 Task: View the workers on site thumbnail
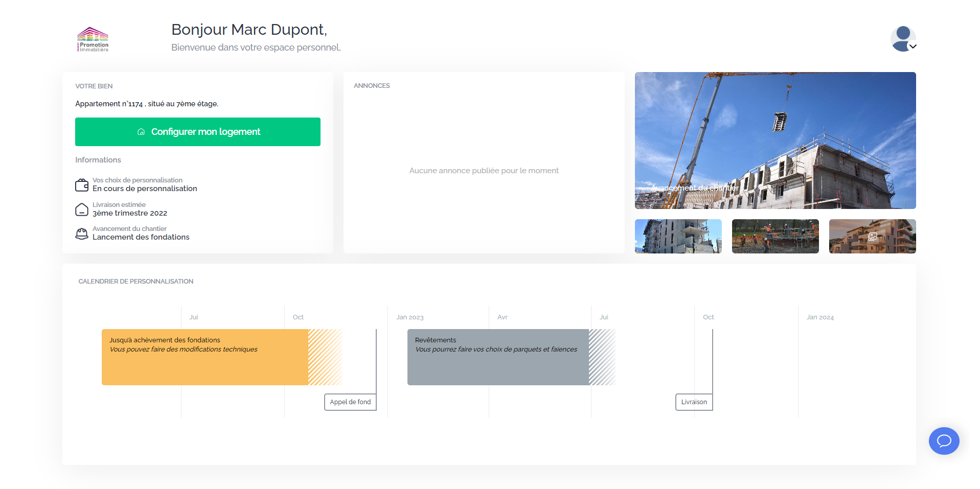point(775,236)
